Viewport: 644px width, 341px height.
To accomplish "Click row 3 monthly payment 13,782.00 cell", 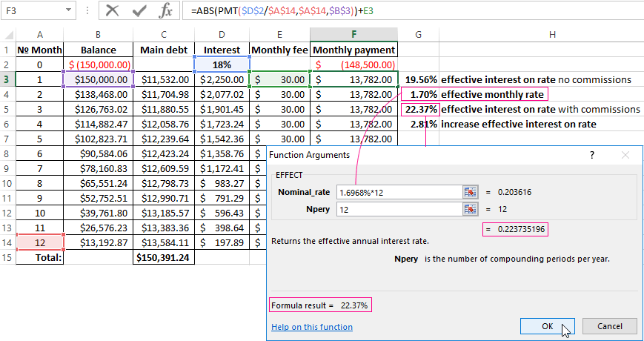I will click(x=353, y=80).
